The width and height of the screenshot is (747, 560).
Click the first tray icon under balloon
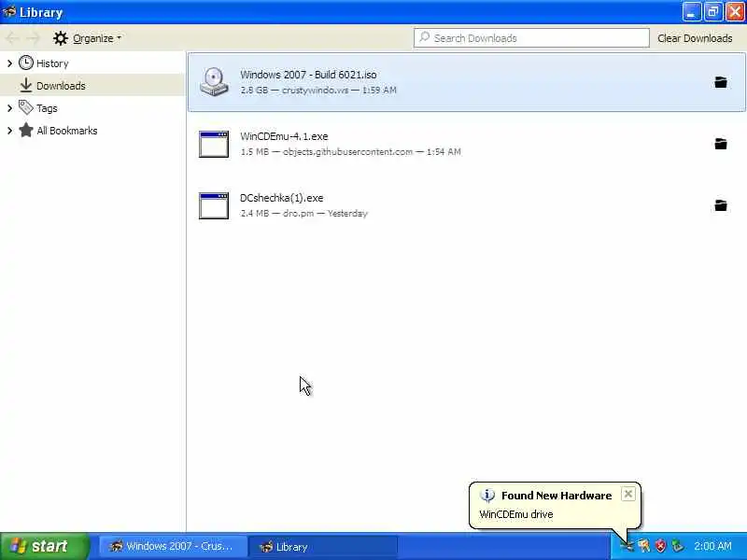click(x=627, y=546)
